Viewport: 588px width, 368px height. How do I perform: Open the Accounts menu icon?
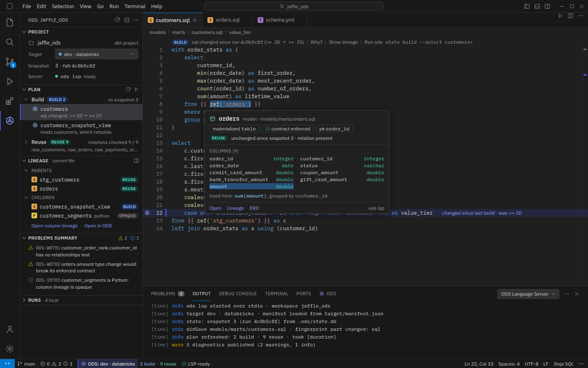pyautogui.click(x=10, y=329)
